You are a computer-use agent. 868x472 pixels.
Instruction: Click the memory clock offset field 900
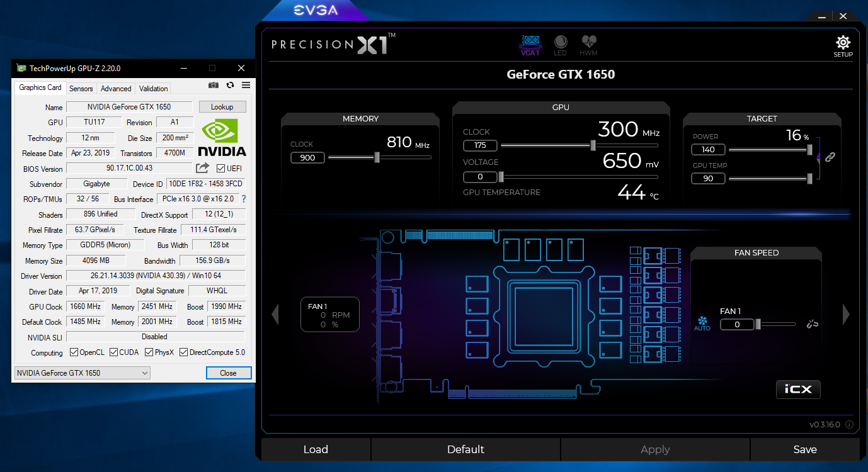pos(307,157)
